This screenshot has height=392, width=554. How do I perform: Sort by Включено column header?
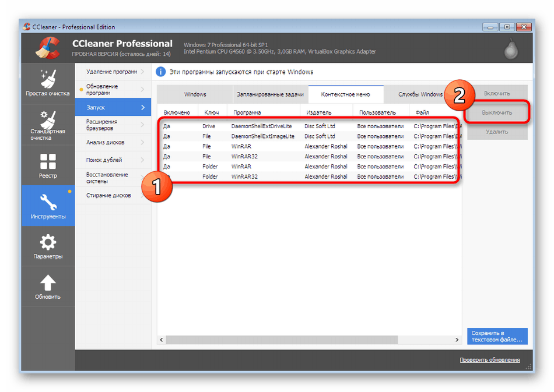coord(177,112)
